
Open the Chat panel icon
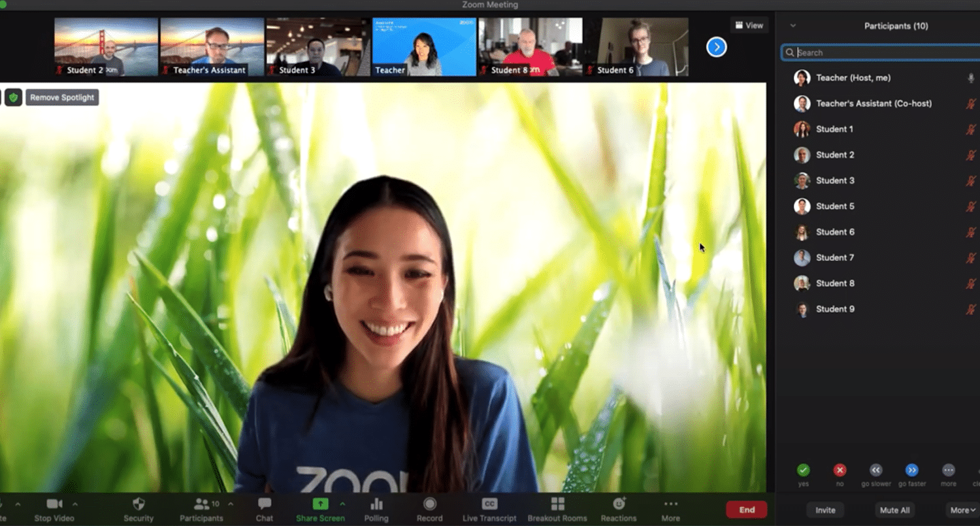point(265,504)
